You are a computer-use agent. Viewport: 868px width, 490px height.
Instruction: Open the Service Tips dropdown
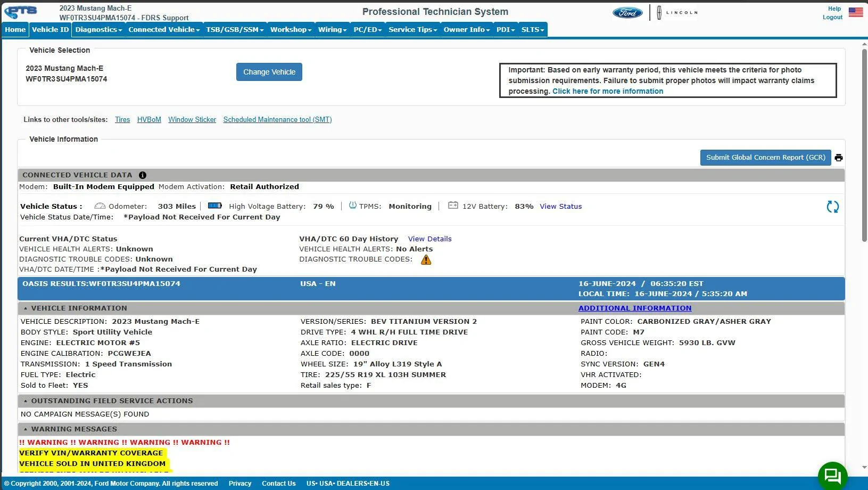click(412, 30)
